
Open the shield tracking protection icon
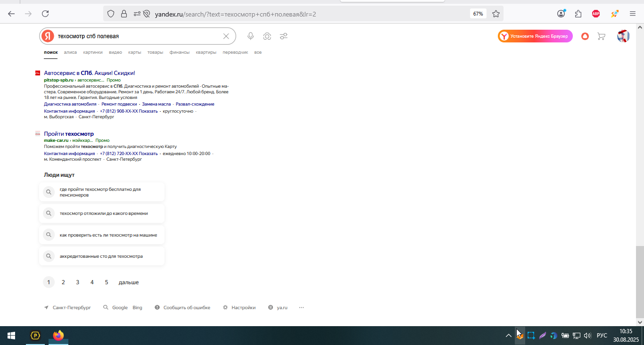point(111,14)
